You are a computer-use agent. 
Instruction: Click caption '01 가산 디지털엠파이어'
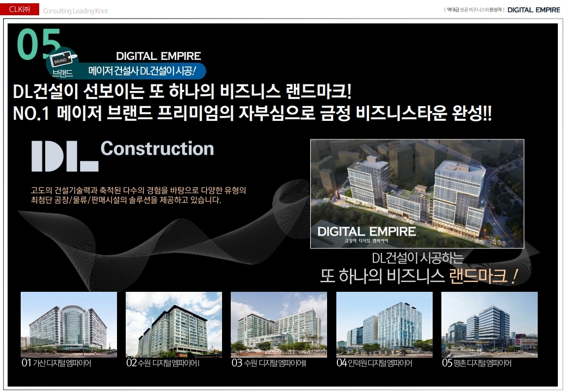point(56,363)
